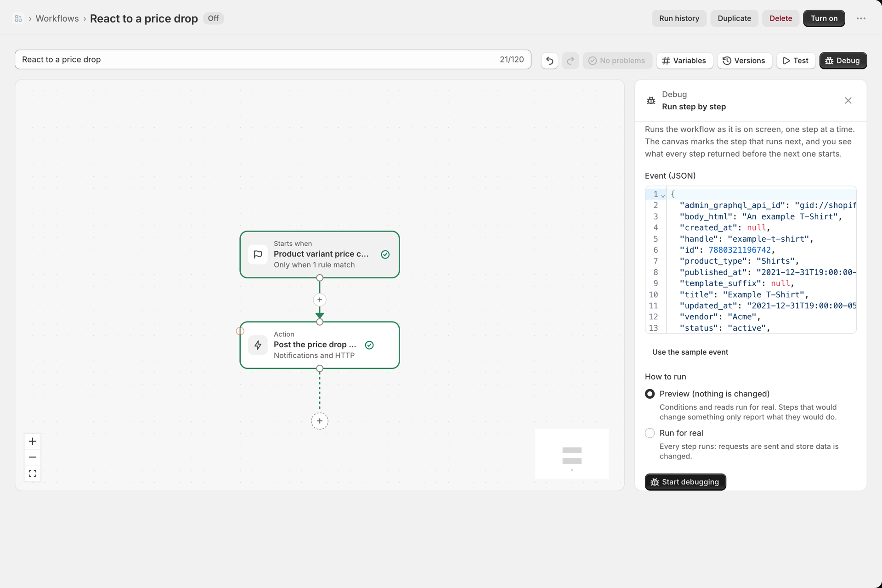This screenshot has width=882, height=588.
Task: Go to Workflows breadcrumb
Action: pyautogui.click(x=57, y=18)
